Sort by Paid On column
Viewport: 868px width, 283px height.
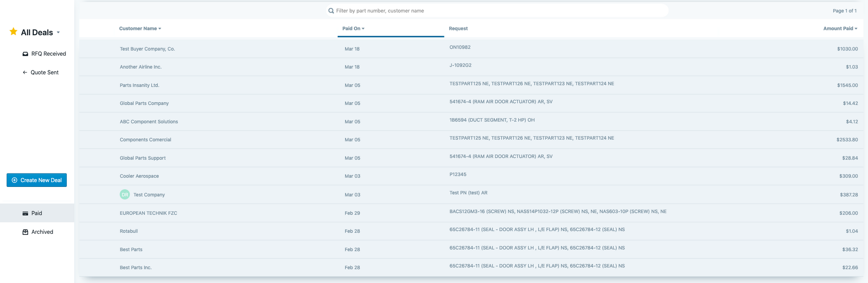pyautogui.click(x=353, y=29)
